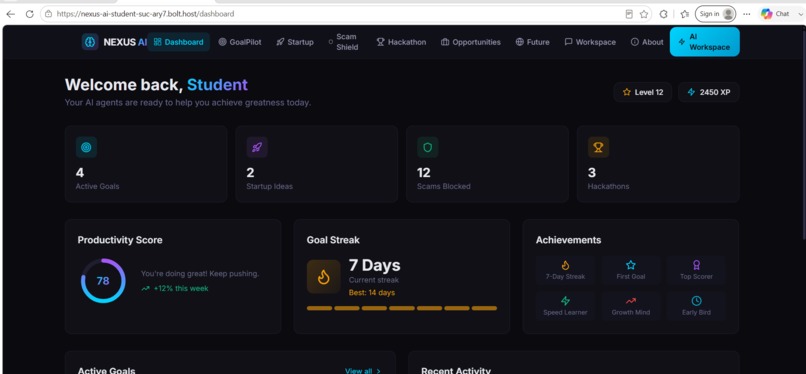The height and width of the screenshot is (374, 806).
Task: Select the First Goal star achievement
Action: (631, 270)
